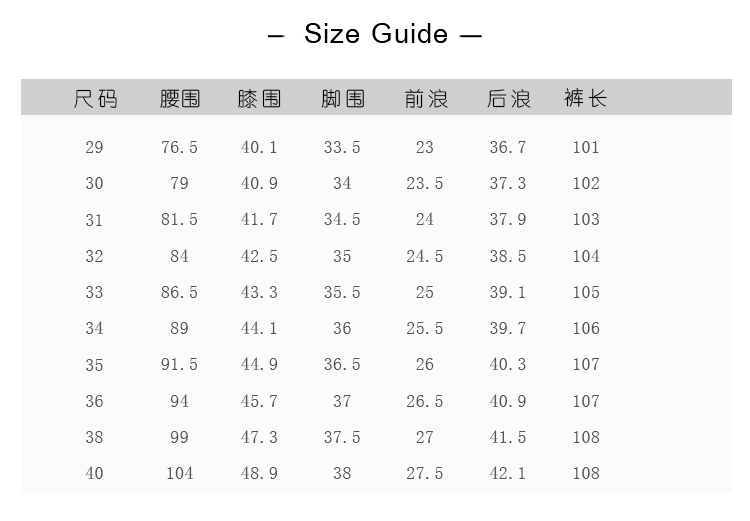Click the Size Guide title
Image resolution: width=750 pixels, height=521 pixels.
coord(375,34)
